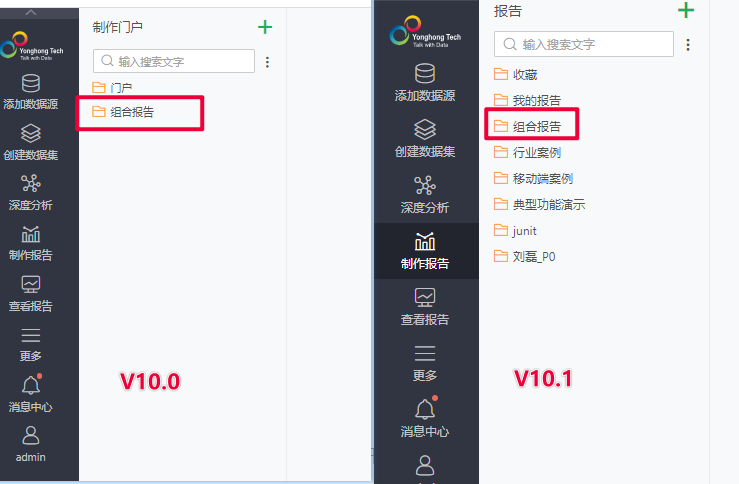The width and height of the screenshot is (739, 484).
Task: Open the 收藏 folder
Action: coord(516,74)
